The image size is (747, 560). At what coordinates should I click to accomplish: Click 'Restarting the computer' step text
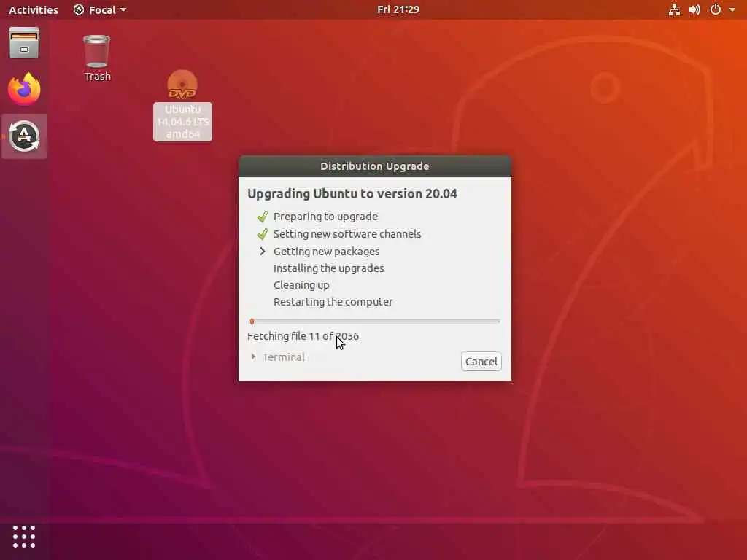[x=333, y=301]
